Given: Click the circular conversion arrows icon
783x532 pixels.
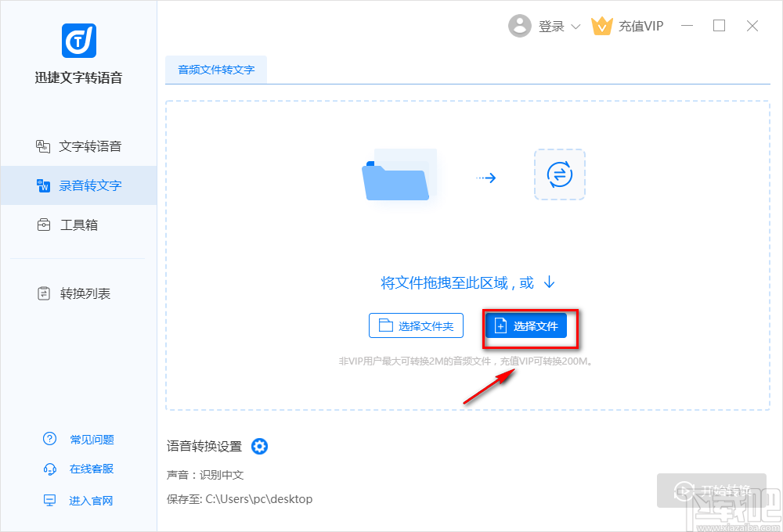Looking at the screenshot, I should click(559, 174).
